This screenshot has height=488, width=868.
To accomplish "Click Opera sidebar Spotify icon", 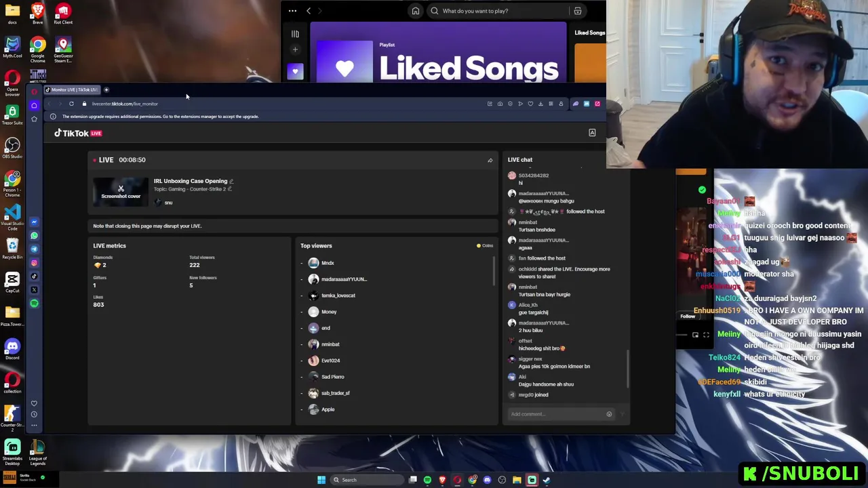I will point(34,303).
